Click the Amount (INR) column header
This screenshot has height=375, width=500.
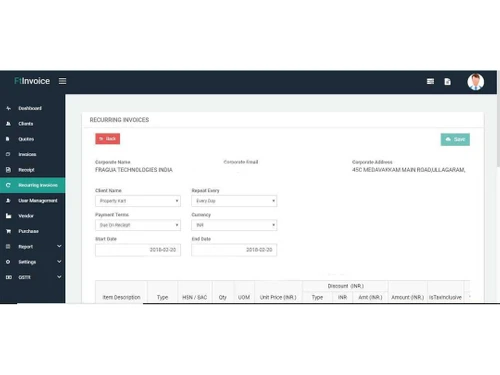coord(407,297)
